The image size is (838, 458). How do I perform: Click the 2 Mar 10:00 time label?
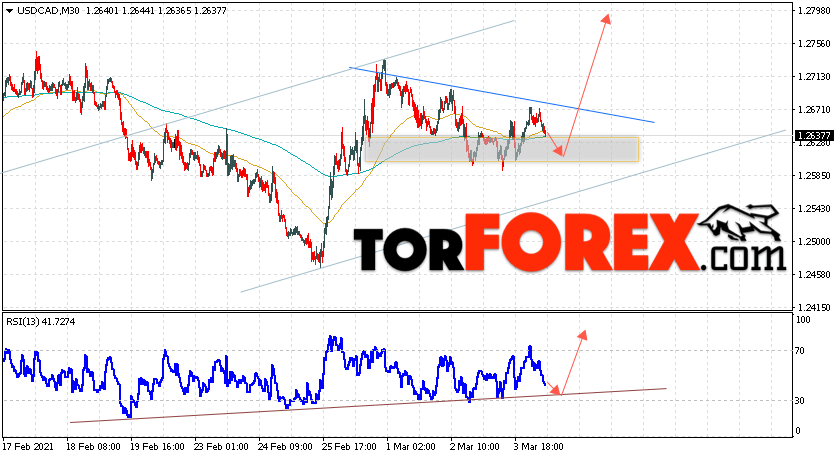pos(476,446)
